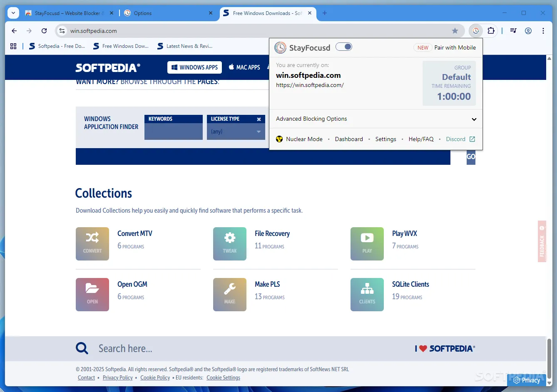This screenshot has height=392, width=557.
Task: Click the Discord external link icon
Action: tap(472, 139)
